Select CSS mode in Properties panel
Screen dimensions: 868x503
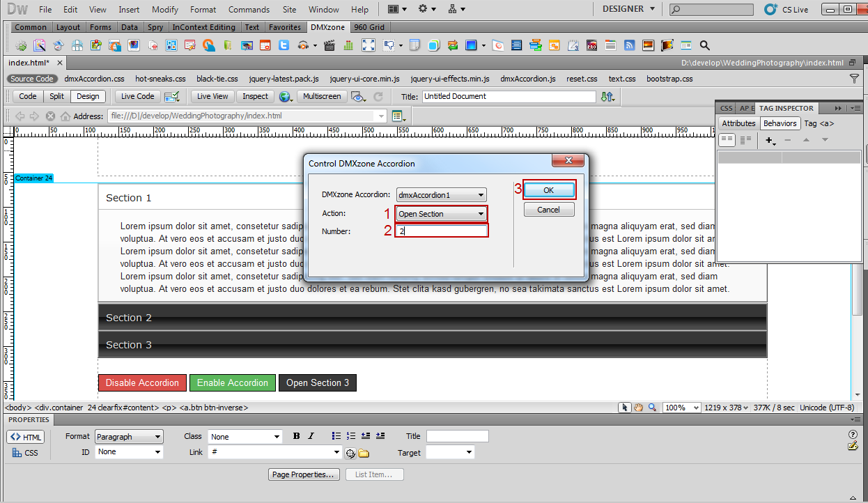tap(26, 453)
